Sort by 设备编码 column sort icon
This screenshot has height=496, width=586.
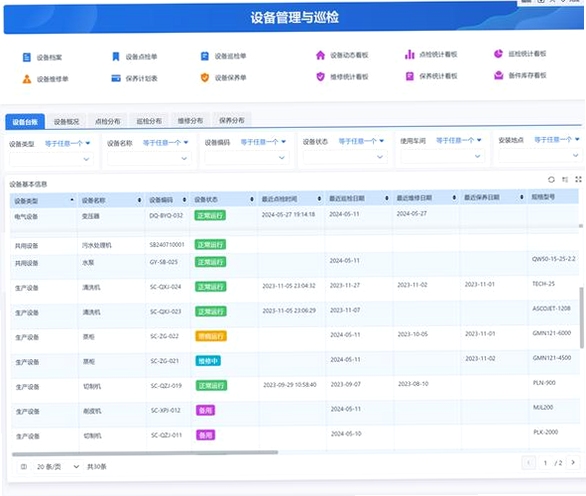coord(185,200)
